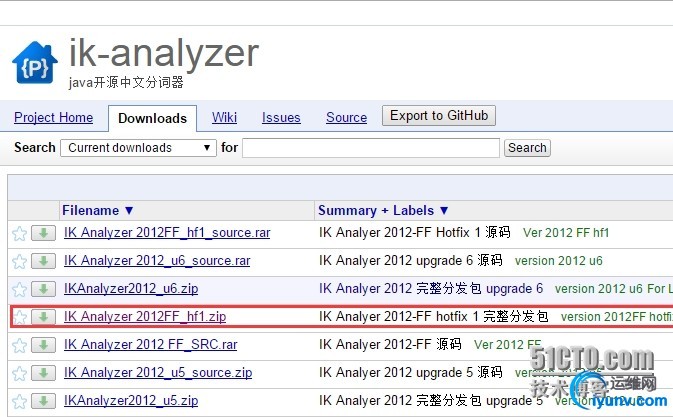Star the IK Analyzer 2012_u6_source.rar download

(19, 262)
